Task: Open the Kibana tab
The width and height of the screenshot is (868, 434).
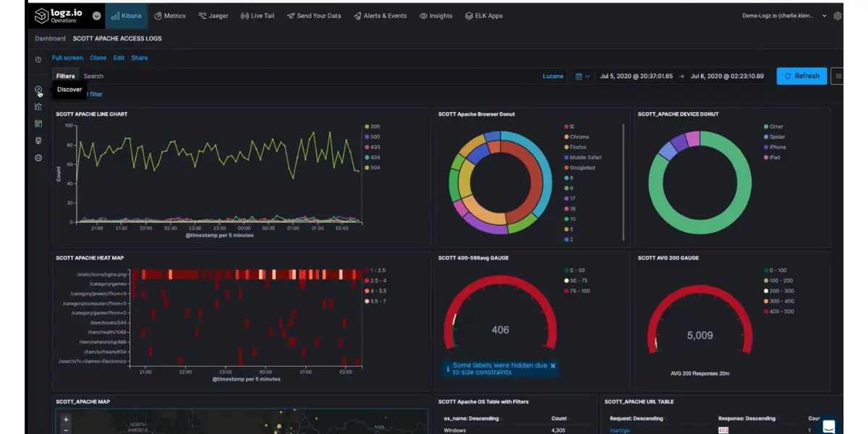Action: 127,15
